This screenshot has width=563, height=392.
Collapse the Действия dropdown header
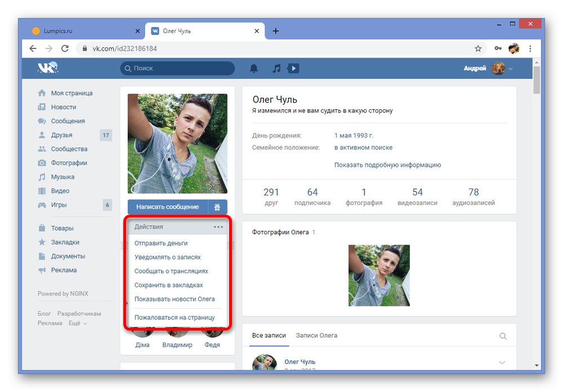click(178, 227)
